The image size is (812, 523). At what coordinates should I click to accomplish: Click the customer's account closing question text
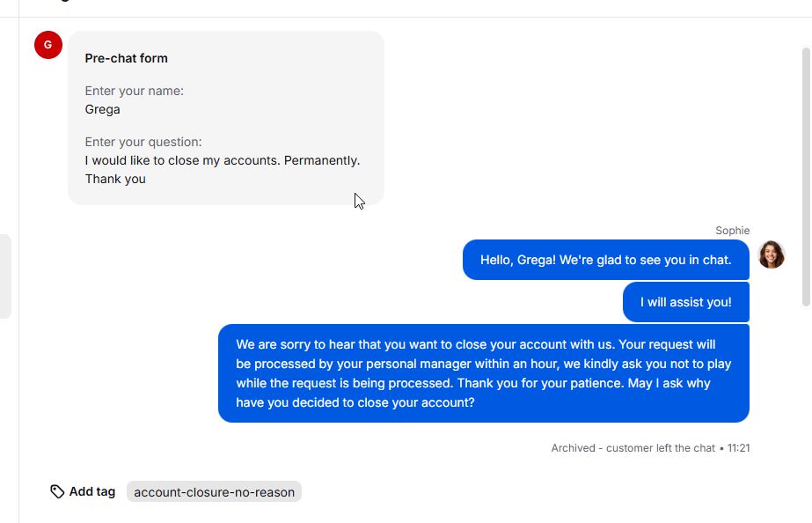pyautogui.click(x=223, y=170)
